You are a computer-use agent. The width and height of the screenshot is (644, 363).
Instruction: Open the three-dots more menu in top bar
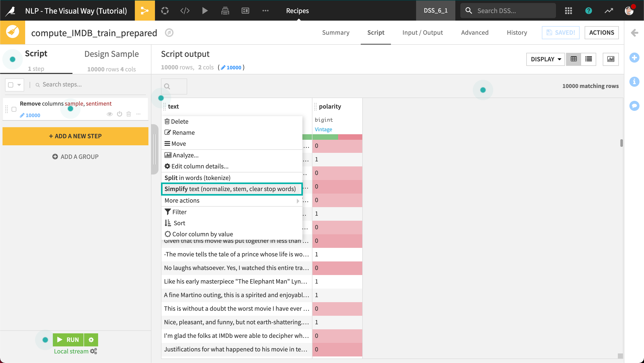pyautogui.click(x=265, y=11)
